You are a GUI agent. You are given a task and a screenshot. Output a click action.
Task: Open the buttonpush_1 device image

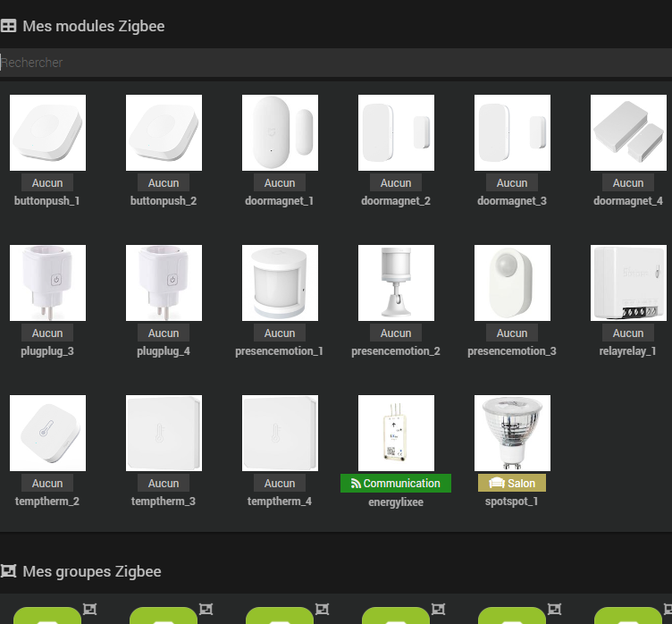point(47,132)
